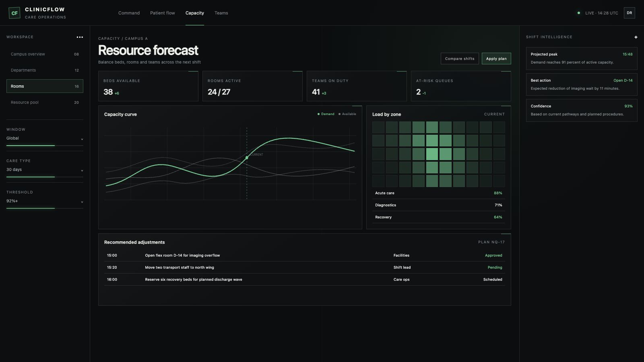Click the 16:00 recovery beds adjustment
The image size is (644, 362).
(x=304, y=280)
